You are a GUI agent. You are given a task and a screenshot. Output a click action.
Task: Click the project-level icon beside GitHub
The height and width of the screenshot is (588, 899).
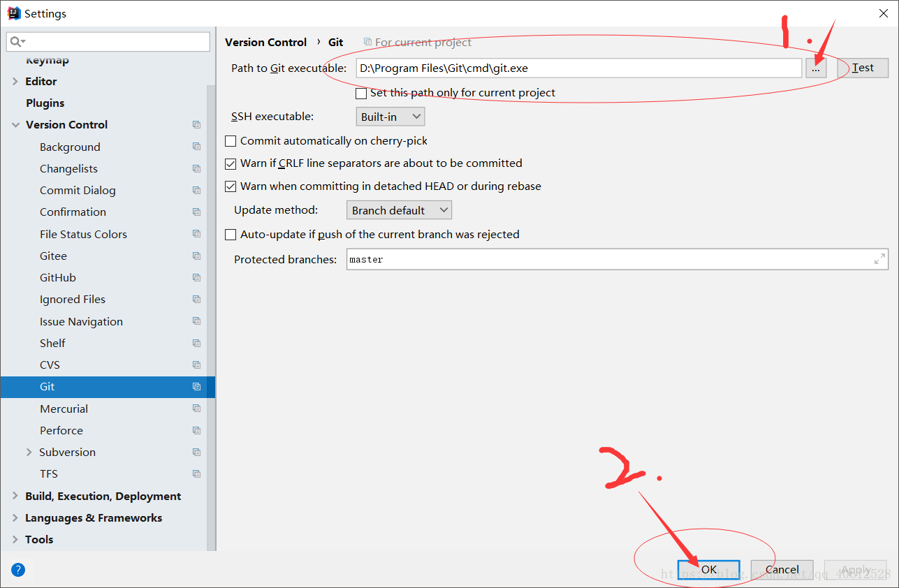(196, 277)
